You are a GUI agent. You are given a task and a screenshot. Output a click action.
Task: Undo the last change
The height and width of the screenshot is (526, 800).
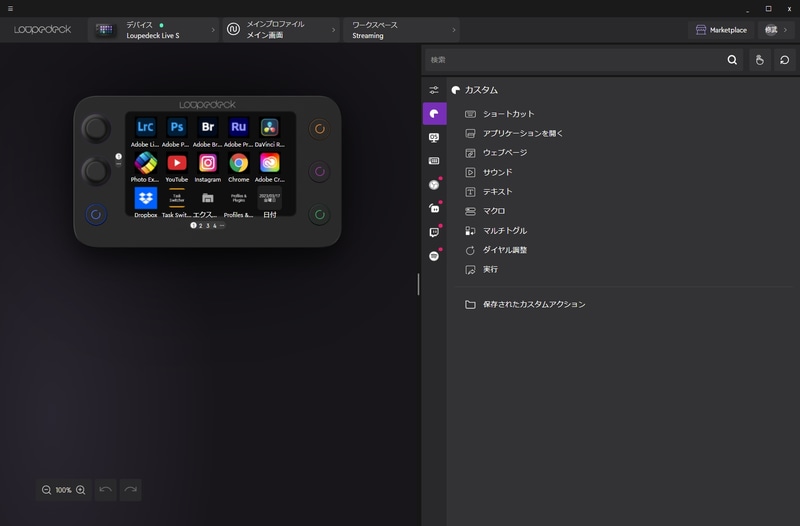(x=106, y=490)
